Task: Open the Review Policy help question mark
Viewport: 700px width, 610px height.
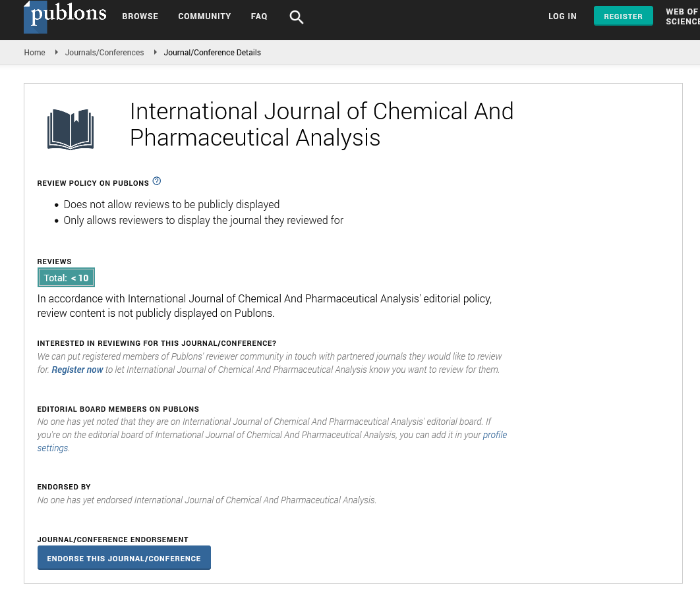Action: 156,181
